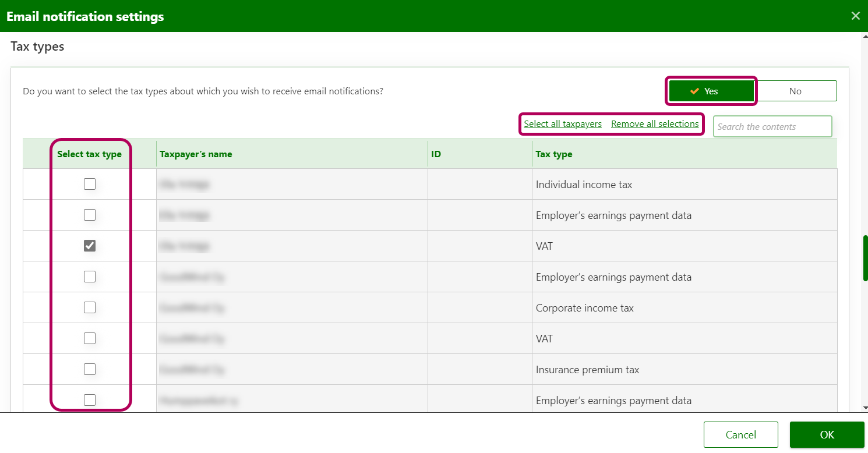Choose Yes for selecting tax types
This screenshot has height=453, width=868.
point(711,91)
